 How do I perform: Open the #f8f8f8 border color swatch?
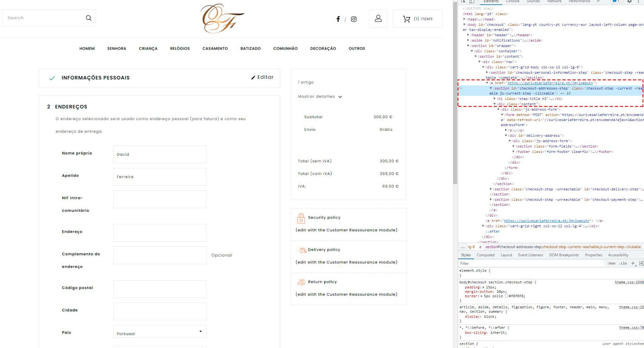pos(507,296)
